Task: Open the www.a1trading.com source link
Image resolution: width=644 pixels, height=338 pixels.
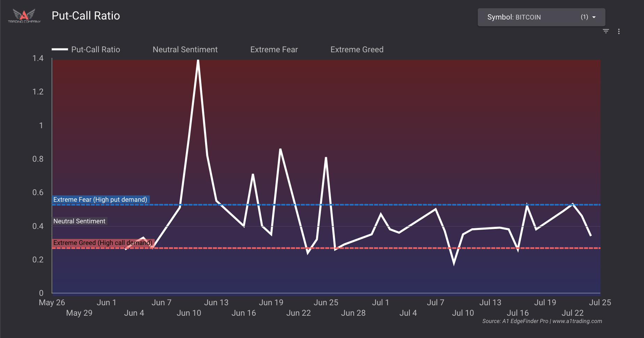Action: tap(577, 321)
